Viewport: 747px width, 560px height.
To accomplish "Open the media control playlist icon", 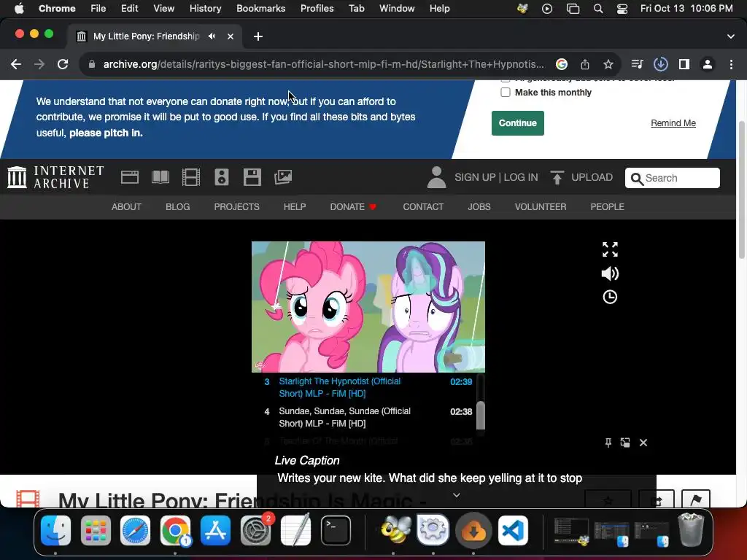I will pos(637,64).
